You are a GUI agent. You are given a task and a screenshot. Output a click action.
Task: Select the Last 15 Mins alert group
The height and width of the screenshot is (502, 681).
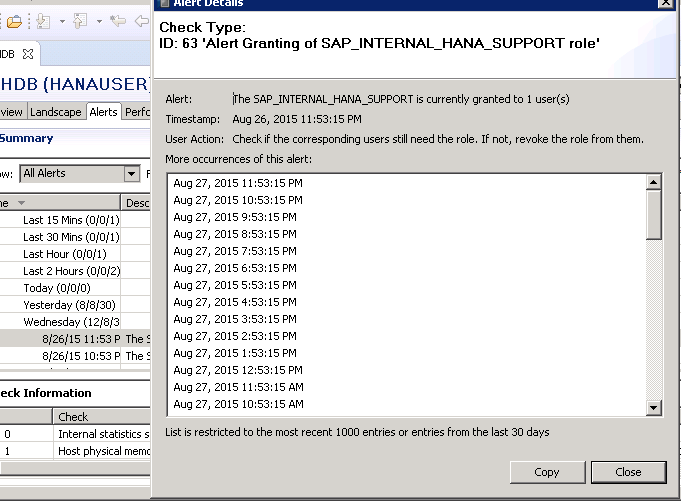[70, 220]
